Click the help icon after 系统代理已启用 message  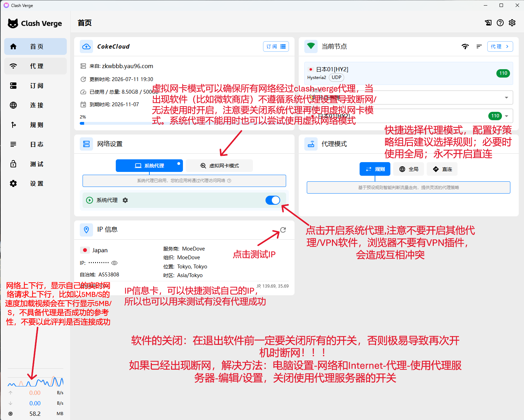229,181
